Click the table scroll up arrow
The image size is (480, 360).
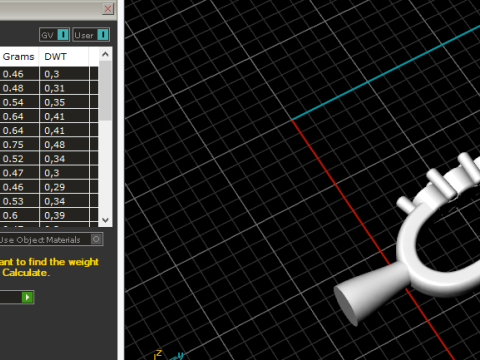coord(105,54)
